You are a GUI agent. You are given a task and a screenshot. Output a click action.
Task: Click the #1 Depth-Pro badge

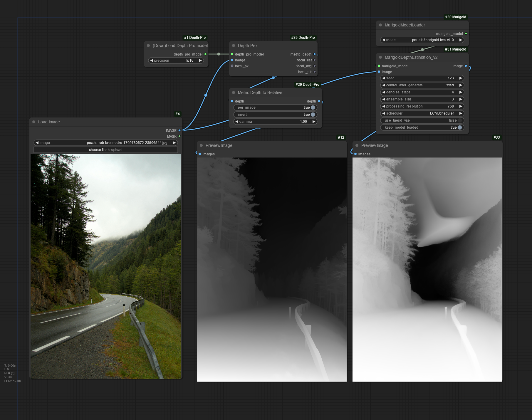click(195, 38)
